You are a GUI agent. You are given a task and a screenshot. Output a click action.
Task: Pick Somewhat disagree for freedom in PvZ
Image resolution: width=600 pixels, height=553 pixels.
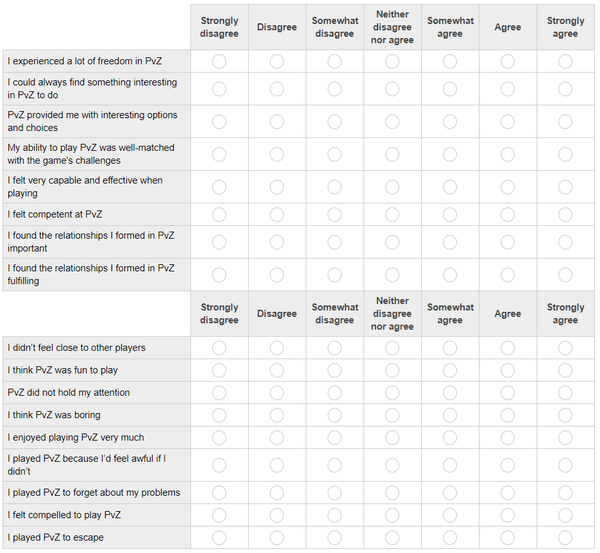click(x=334, y=62)
